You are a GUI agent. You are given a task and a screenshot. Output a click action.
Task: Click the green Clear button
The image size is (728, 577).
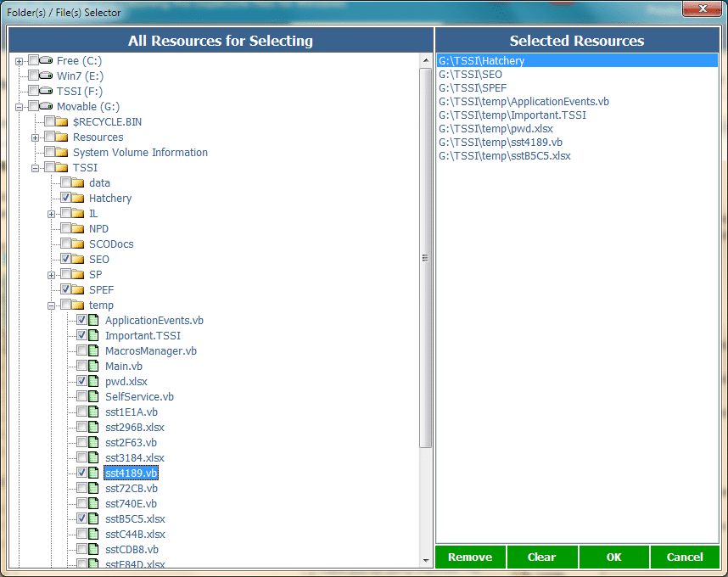point(541,557)
